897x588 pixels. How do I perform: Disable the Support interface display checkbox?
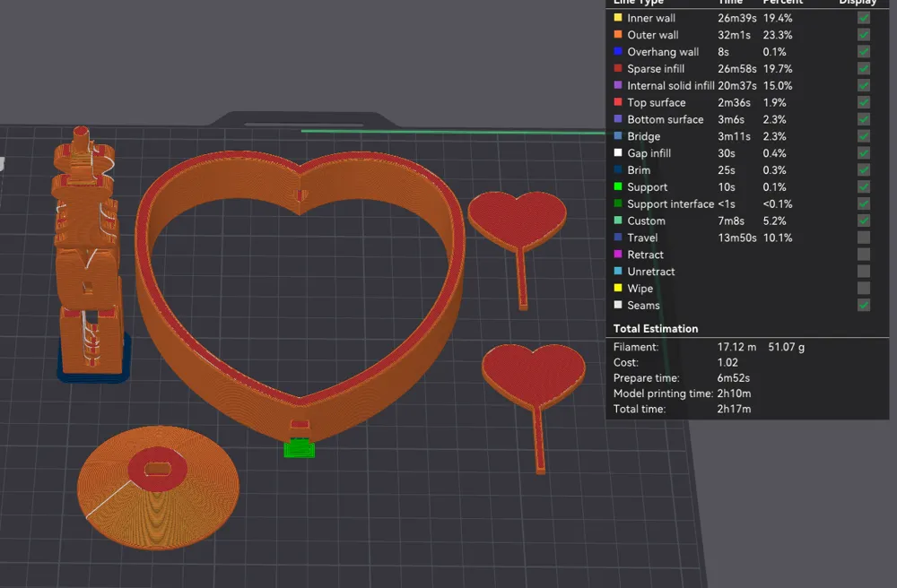[x=863, y=203]
